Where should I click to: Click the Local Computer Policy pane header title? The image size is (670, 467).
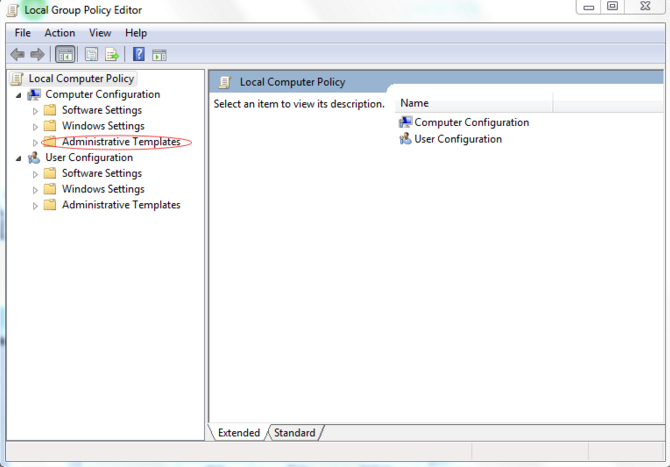pyautogui.click(x=292, y=82)
